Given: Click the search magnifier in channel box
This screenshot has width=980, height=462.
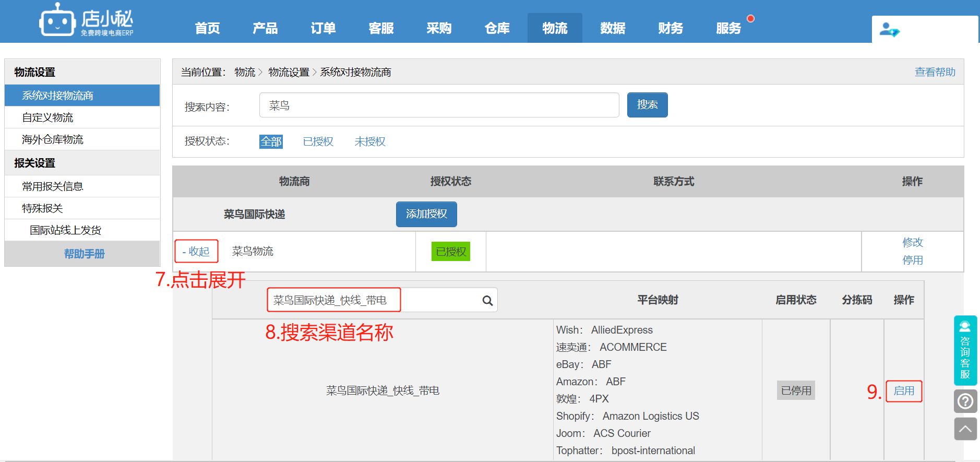Looking at the screenshot, I should pos(487,301).
